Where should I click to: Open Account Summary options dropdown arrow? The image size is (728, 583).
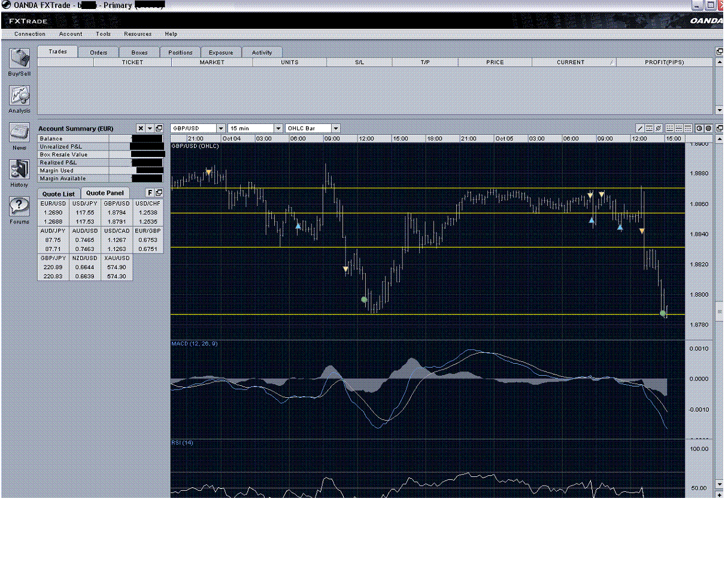pos(150,128)
